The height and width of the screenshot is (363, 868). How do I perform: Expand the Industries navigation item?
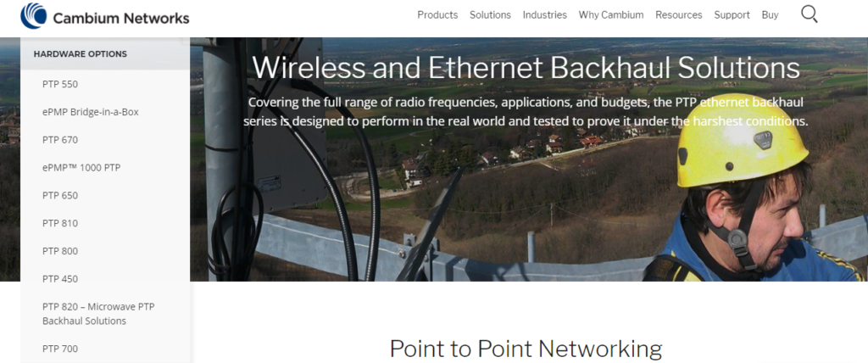(x=545, y=15)
